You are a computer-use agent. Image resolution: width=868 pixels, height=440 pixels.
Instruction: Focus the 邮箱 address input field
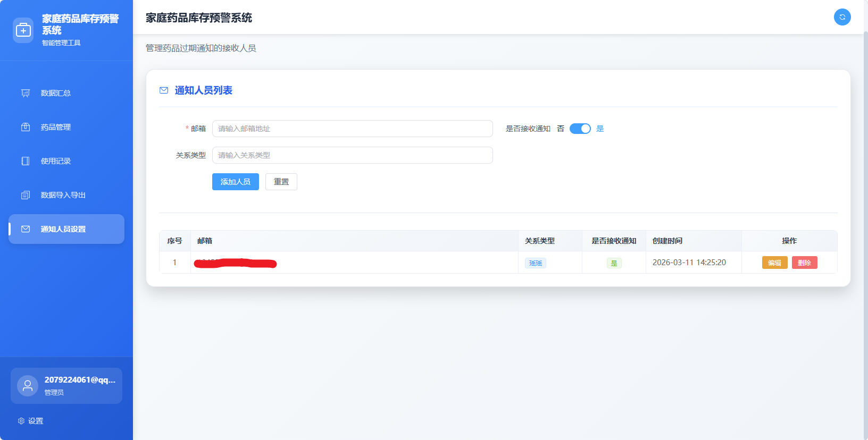[x=352, y=129]
